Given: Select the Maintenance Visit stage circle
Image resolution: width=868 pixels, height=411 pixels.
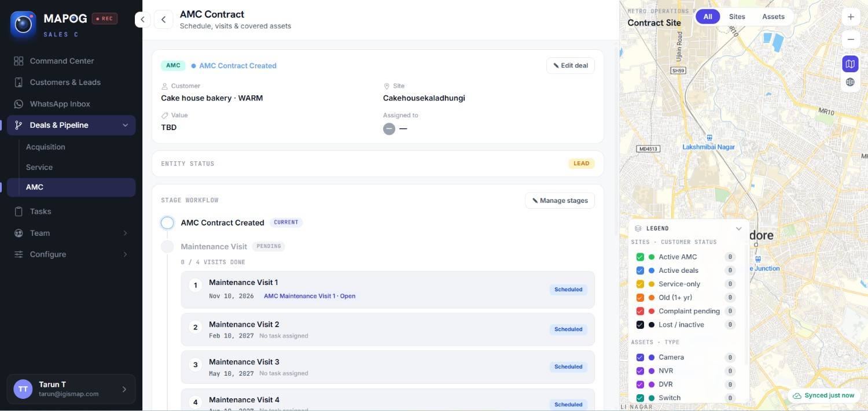Looking at the screenshot, I should tap(167, 247).
